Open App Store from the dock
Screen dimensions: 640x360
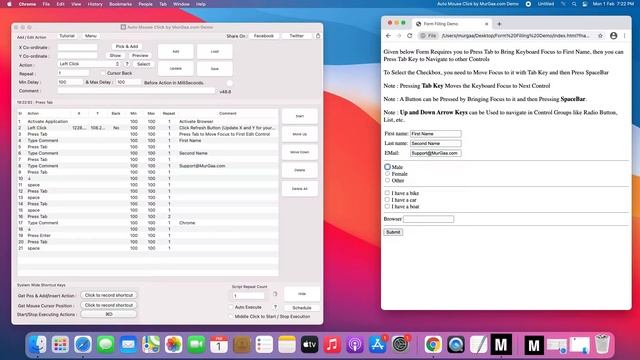click(378, 344)
